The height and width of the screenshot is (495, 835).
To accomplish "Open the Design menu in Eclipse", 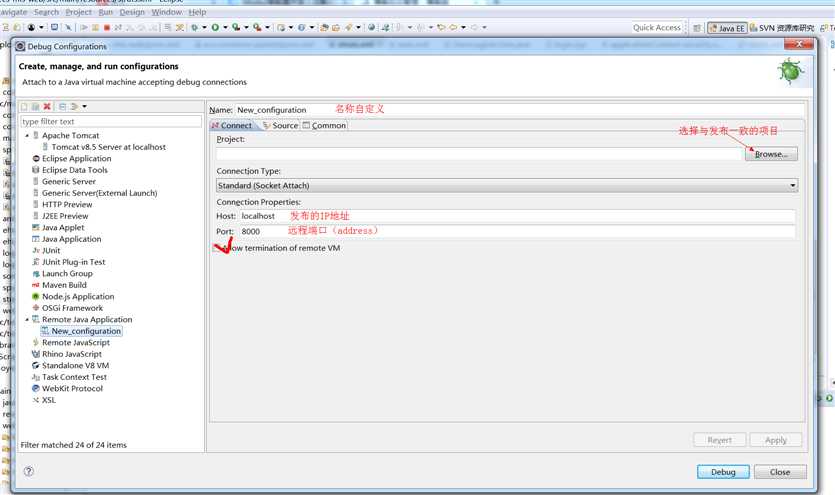I will pos(132,12).
